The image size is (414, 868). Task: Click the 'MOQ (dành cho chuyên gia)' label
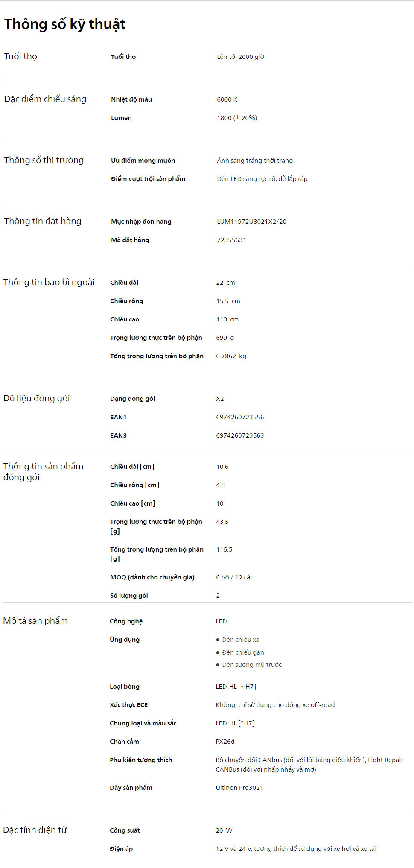[152, 577]
